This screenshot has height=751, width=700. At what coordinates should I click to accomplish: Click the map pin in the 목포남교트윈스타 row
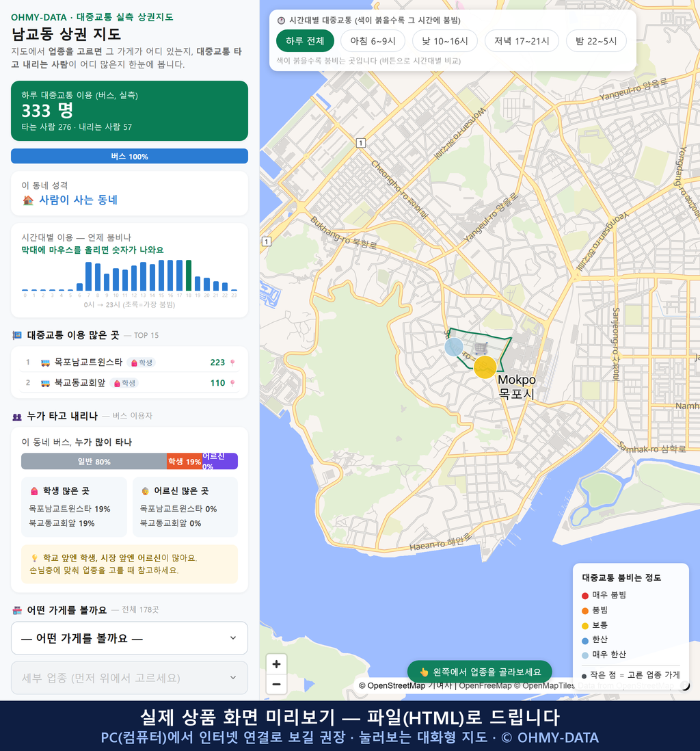pyautogui.click(x=232, y=363)
